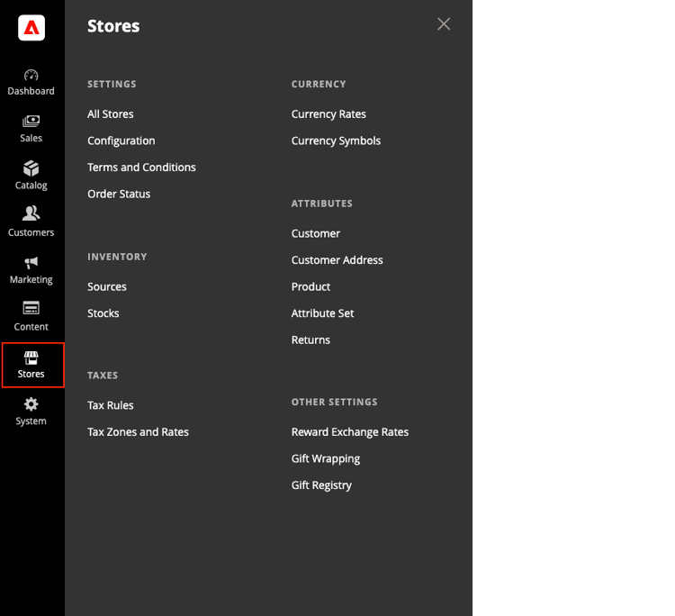
Task: Open Configuration settings
Action: (121, 140)
